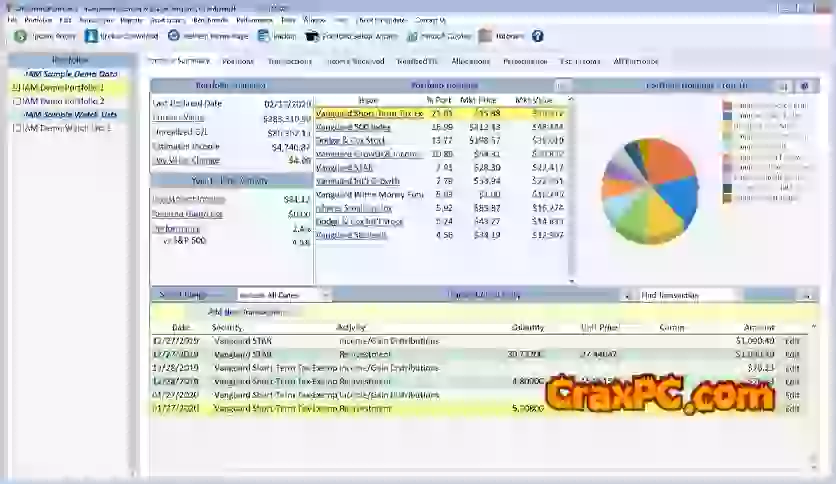Open the Portfolio Setup Wizard icon
Screen dimensions: 836x484
(312, 36)
